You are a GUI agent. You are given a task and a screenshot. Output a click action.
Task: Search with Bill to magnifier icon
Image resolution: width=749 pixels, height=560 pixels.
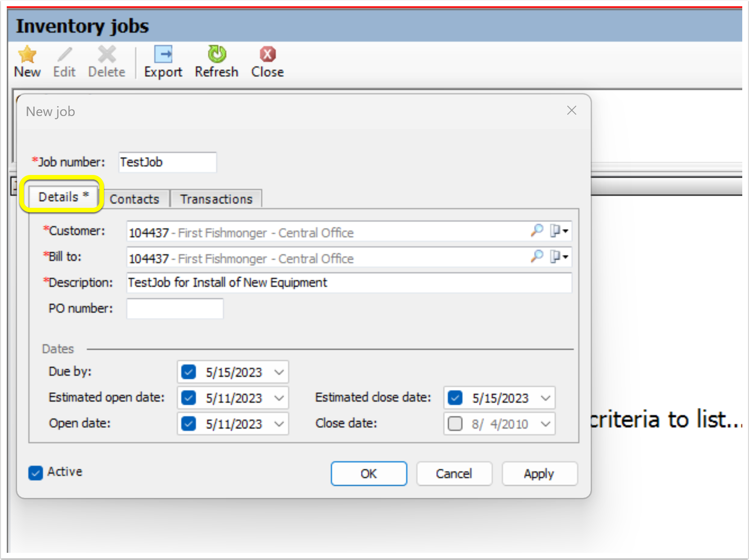537,256
